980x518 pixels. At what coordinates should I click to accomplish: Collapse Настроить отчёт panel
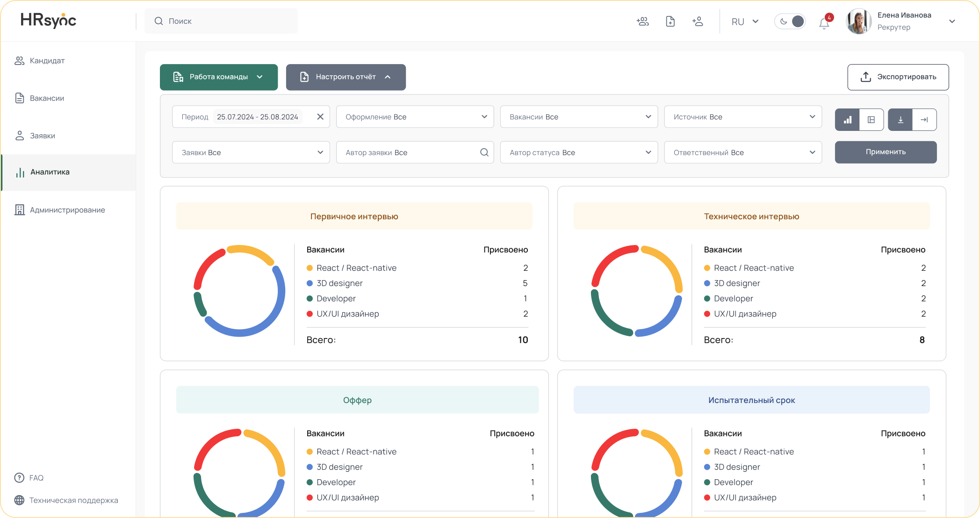point(346,77)
